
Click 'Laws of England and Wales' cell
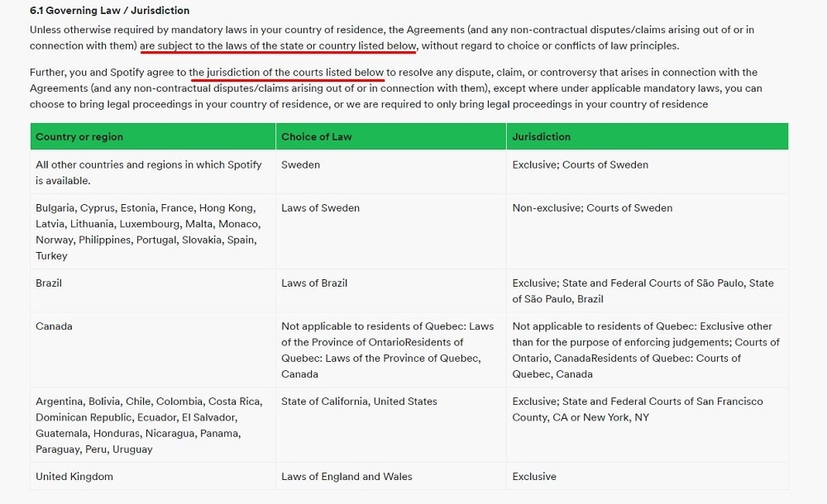[391, 477]
